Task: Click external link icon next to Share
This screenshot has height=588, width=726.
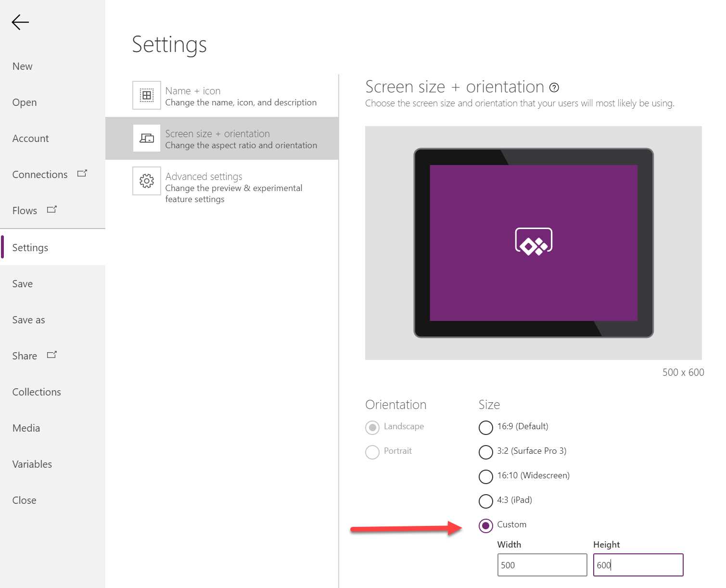Action: (52, 355)
